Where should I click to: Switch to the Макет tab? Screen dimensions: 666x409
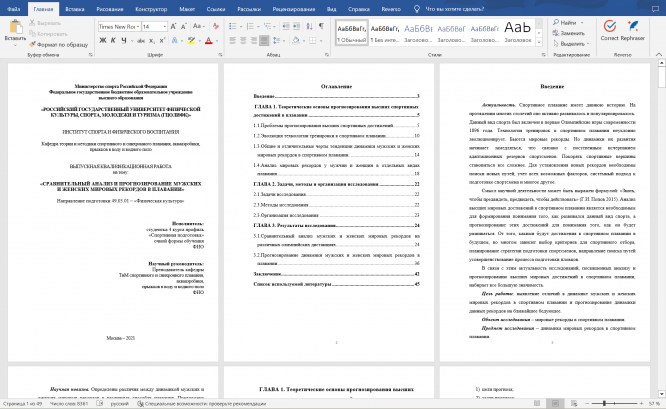pyautogui.click(x=187, y=9)
